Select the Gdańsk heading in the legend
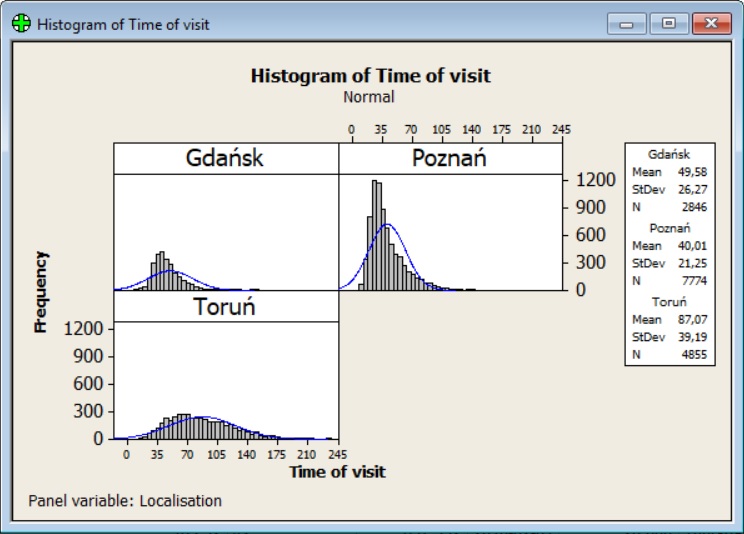 [669, 155]
